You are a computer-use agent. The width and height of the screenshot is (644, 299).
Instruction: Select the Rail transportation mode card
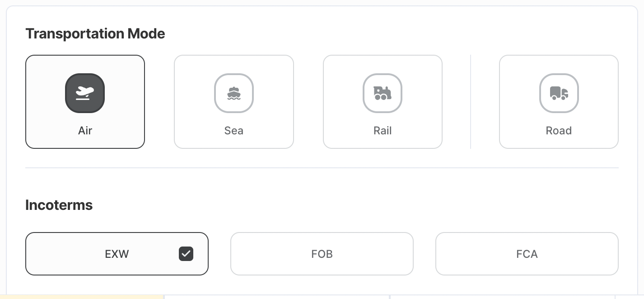coord(383,102)
